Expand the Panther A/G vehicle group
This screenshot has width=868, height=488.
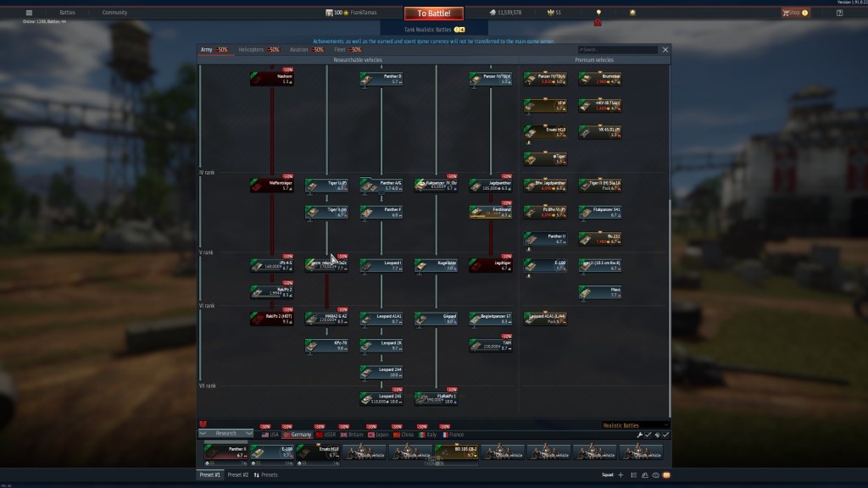[381, 185]
